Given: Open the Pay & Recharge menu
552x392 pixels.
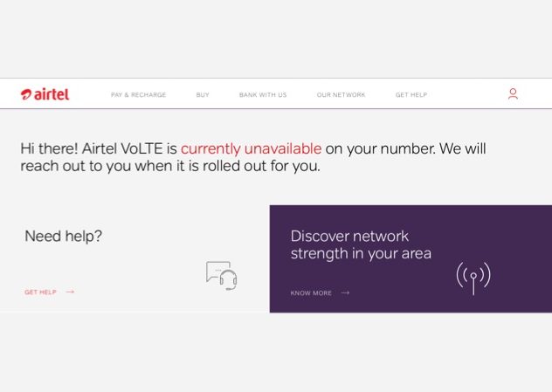Looking at the screenshot, I should [138, 94].
